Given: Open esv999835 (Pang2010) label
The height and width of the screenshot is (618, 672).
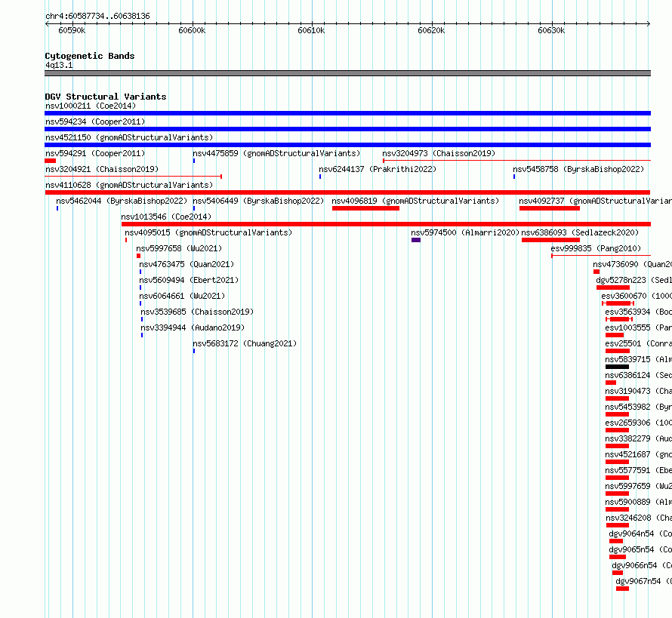Looking at the screenshot, I should point(596,248).
